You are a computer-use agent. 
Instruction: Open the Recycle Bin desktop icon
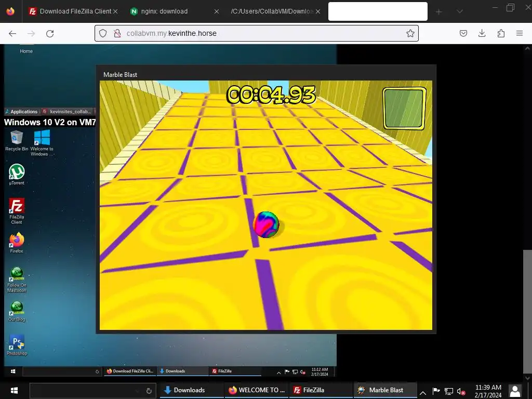17,141
